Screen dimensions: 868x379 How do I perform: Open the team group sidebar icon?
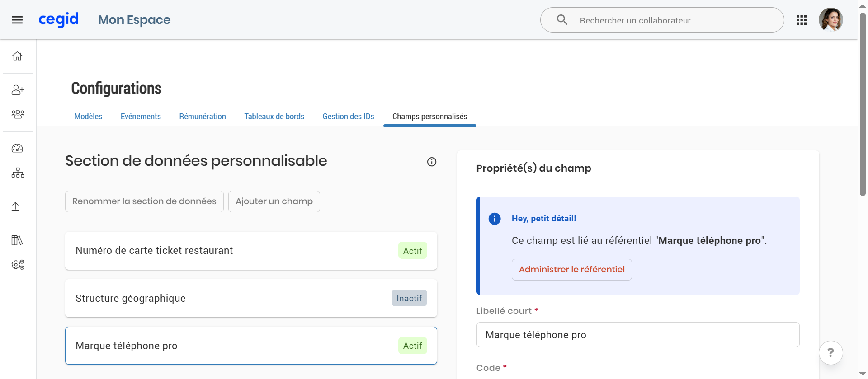18,114
